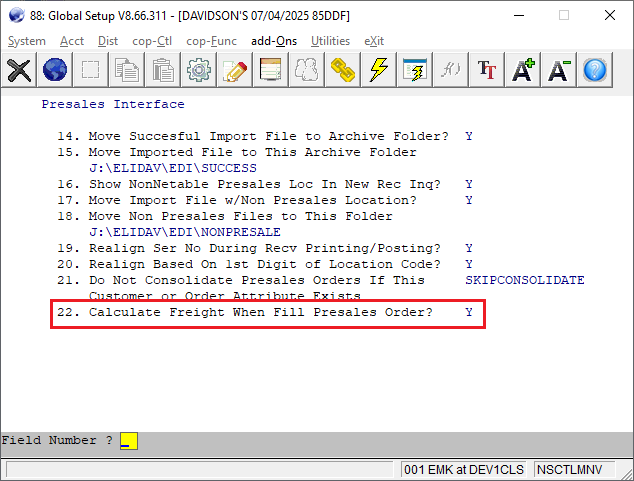Click the gold chain link icon
The height and width of the screenshot is (481, 634).
pyautogui.click(x=343, y=70)
